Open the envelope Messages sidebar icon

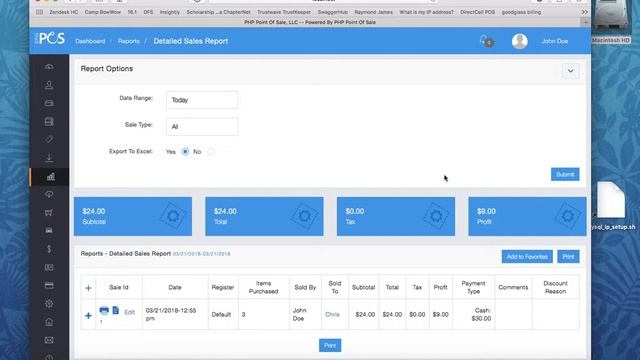tap(49, 340)
